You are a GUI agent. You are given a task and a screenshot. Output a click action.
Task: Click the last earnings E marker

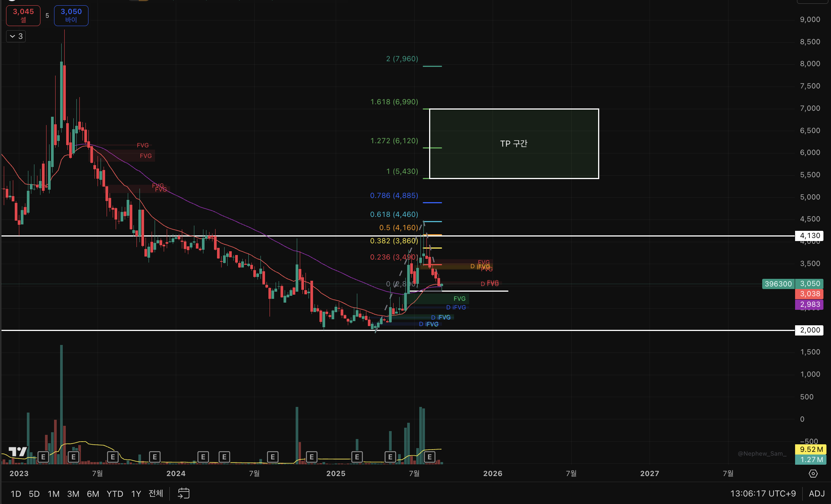tap(429, 457)
